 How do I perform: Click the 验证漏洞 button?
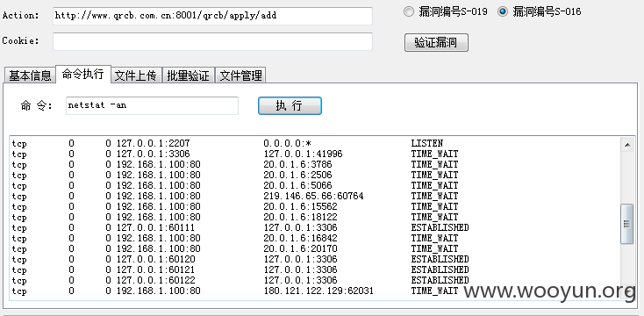click(436, 42)
